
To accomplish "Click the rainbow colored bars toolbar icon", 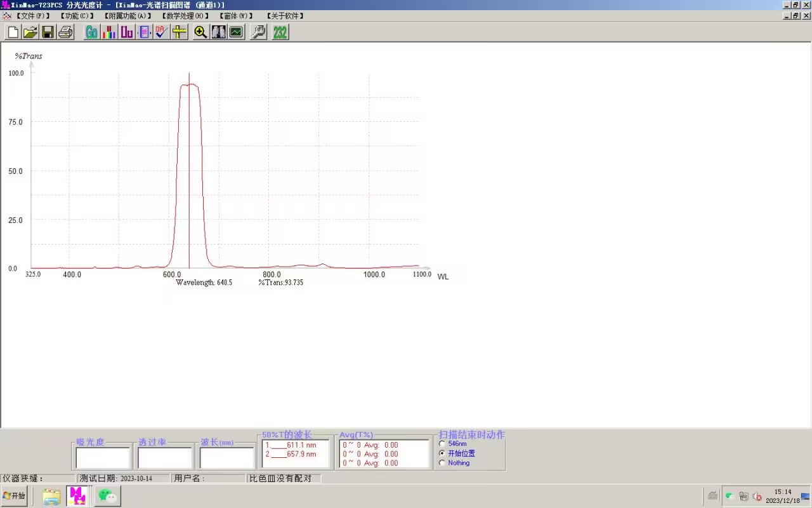I will coord(110,32).
